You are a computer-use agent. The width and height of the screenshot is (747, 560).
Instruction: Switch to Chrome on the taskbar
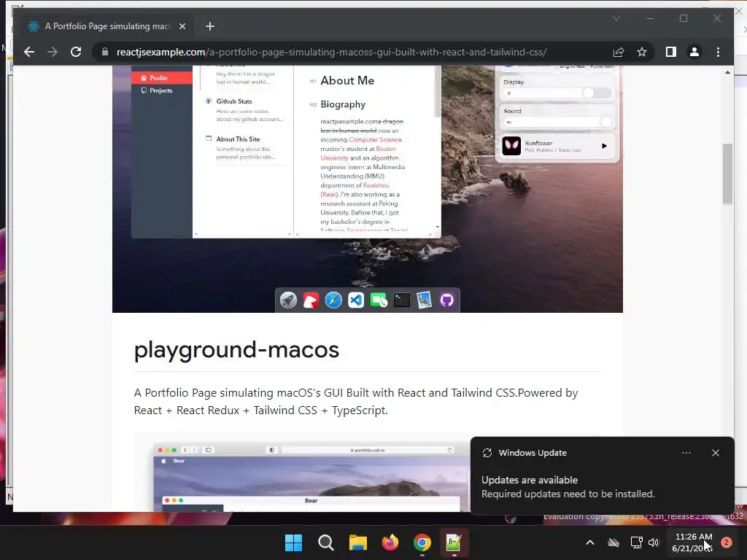click(x=422, y=542)
